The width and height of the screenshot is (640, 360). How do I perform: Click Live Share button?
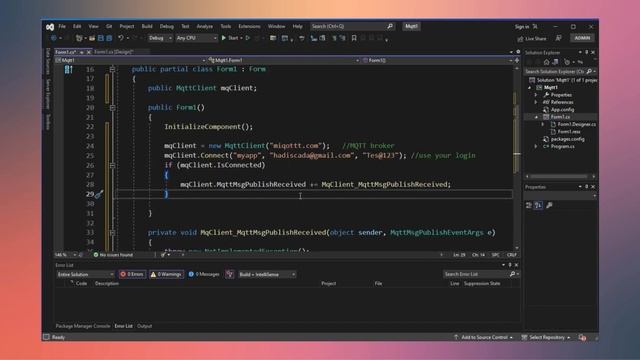pos(532,39)
